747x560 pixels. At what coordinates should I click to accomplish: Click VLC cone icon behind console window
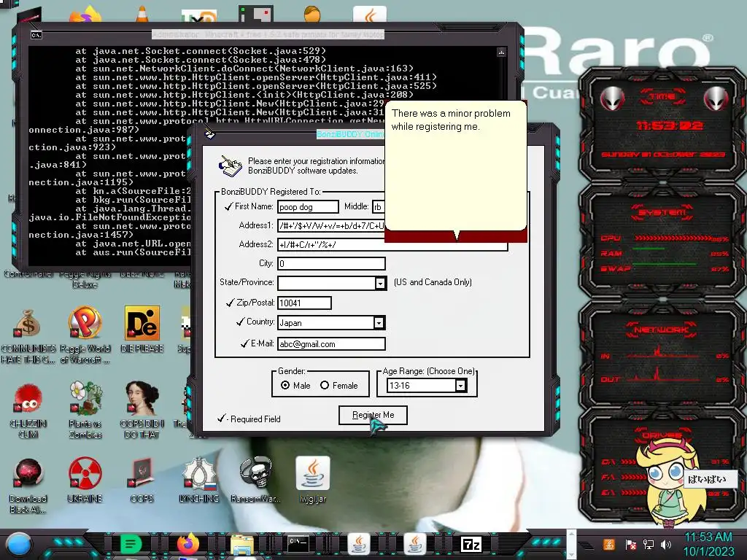pyautogui.click(x=142, y=14)
